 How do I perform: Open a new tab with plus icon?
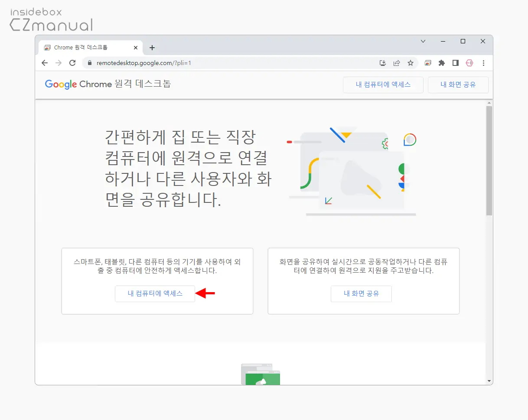coord(152,48)
